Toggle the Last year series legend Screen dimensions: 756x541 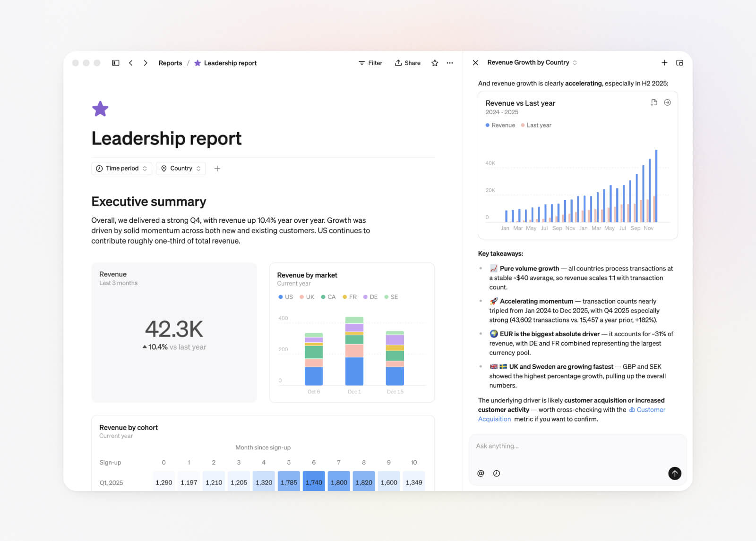[x=536, y=125]
